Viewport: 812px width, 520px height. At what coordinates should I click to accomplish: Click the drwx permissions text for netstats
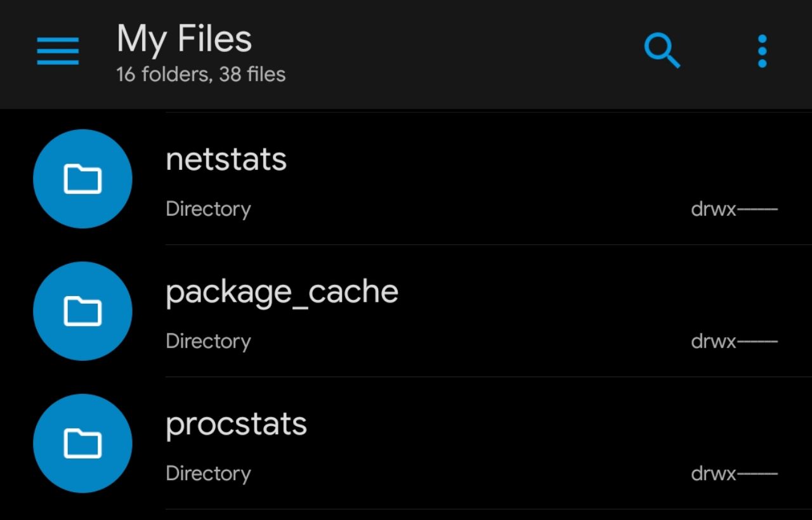pos(734,209)
